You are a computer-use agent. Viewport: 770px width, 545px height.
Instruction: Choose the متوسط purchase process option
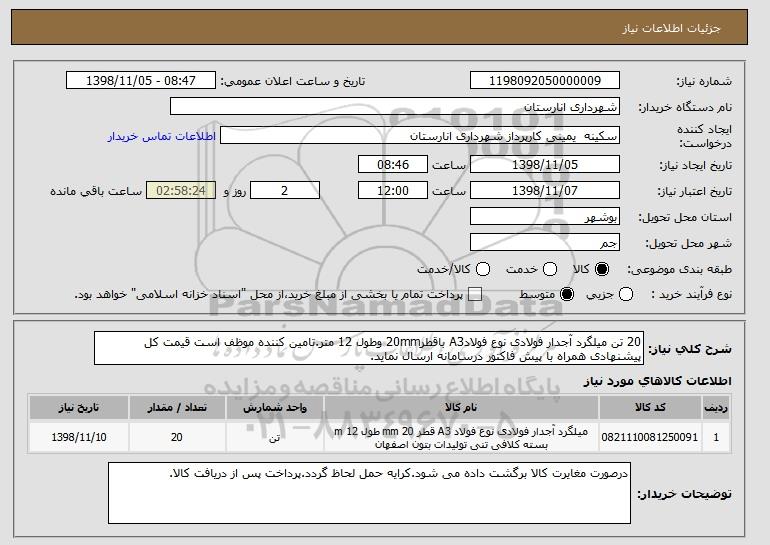(x=567, y=295)
